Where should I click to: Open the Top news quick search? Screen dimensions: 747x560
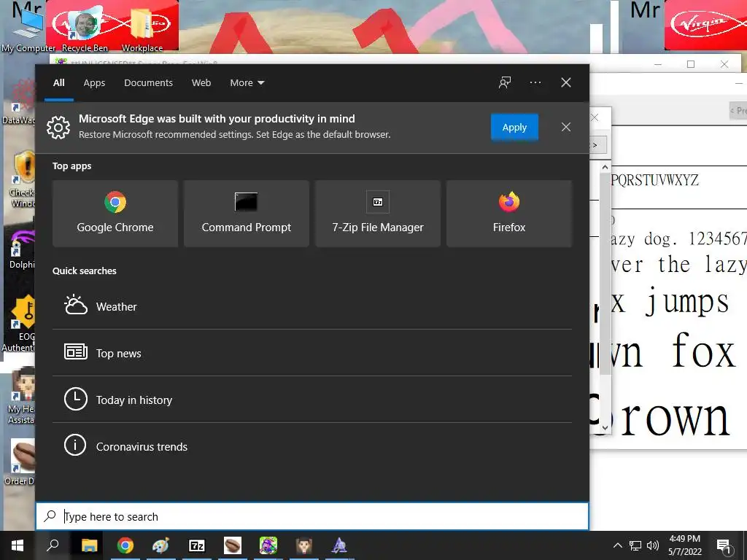(x=312, y=353)
